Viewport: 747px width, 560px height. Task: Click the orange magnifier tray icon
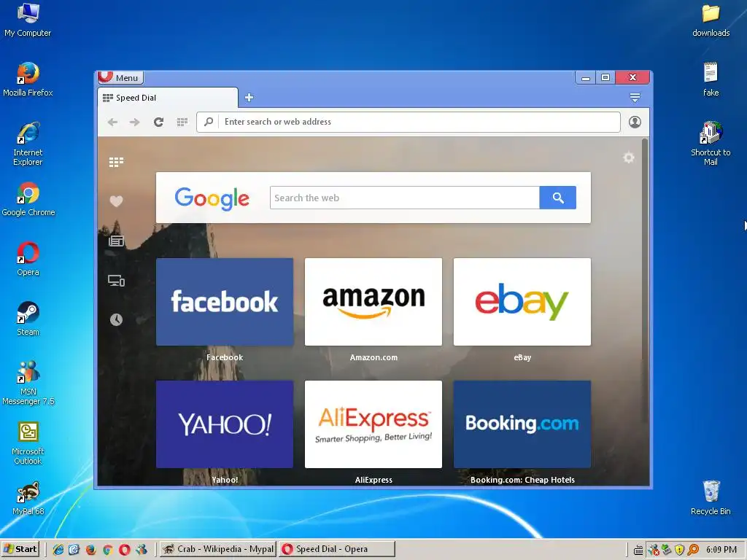pyautogui.click(x=693, y=550)
